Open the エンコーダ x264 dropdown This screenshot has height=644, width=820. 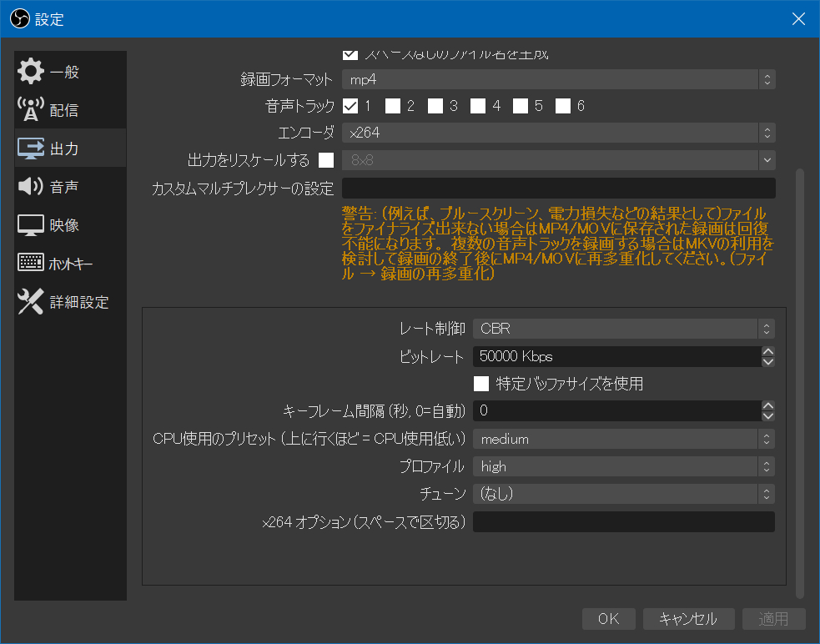pyautogui.click(x=559, y=133)
